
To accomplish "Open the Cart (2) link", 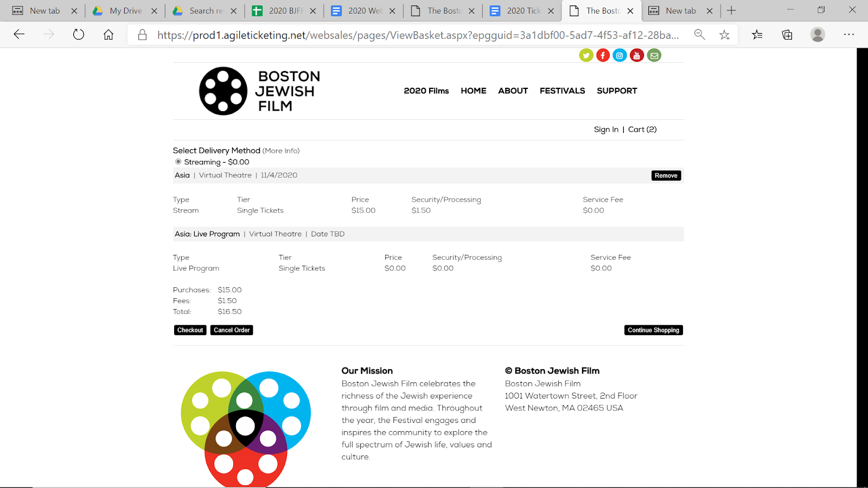I will (x=642, y=130).
